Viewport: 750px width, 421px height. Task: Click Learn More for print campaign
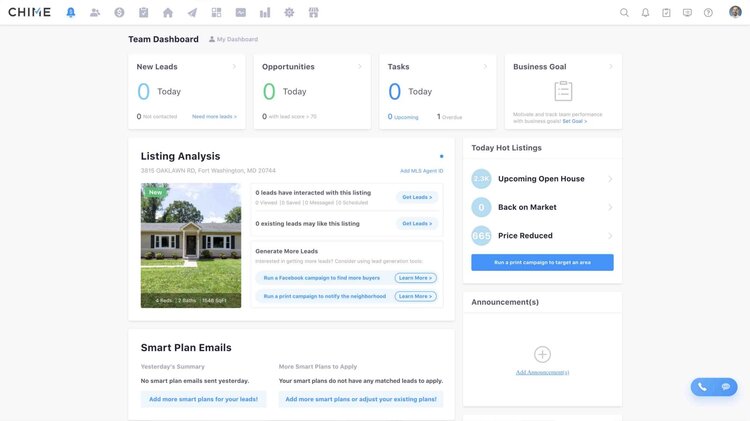(416, 297)
